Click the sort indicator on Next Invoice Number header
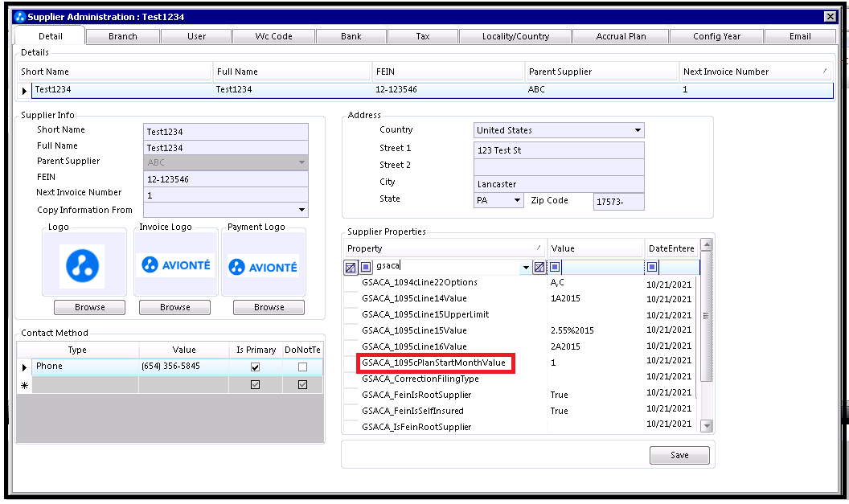This screenshot has height=504, width=849. point(825,72)
